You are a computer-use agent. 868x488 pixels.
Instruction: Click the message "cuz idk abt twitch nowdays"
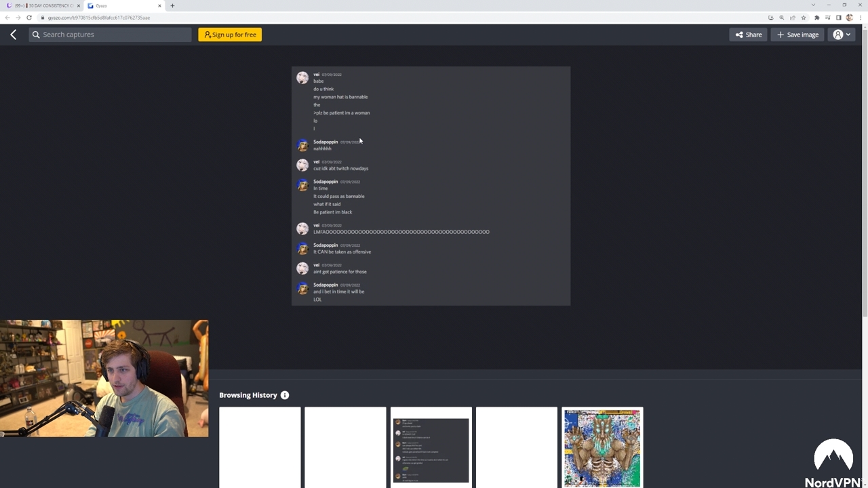[341, 169]
